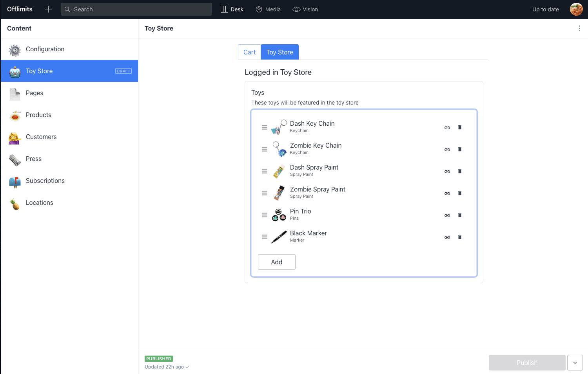Click the drag handle for Zombie Spray Paint

[x=265, y=193]
